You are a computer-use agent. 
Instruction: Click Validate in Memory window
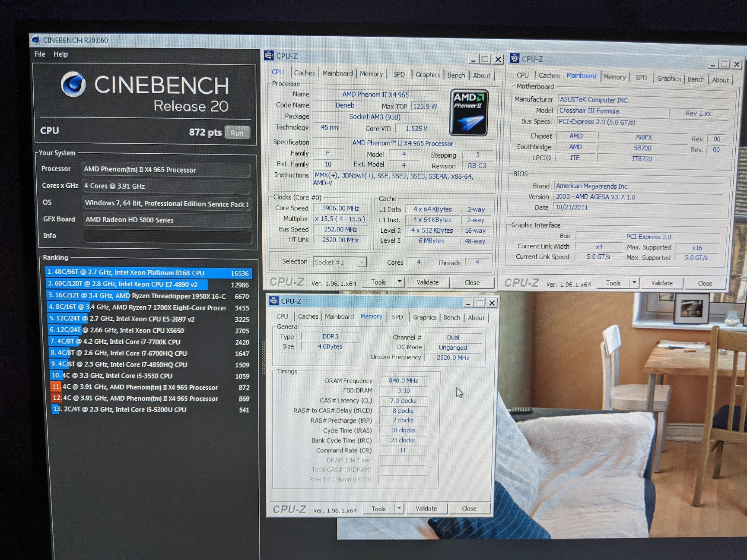click(426, 509)
